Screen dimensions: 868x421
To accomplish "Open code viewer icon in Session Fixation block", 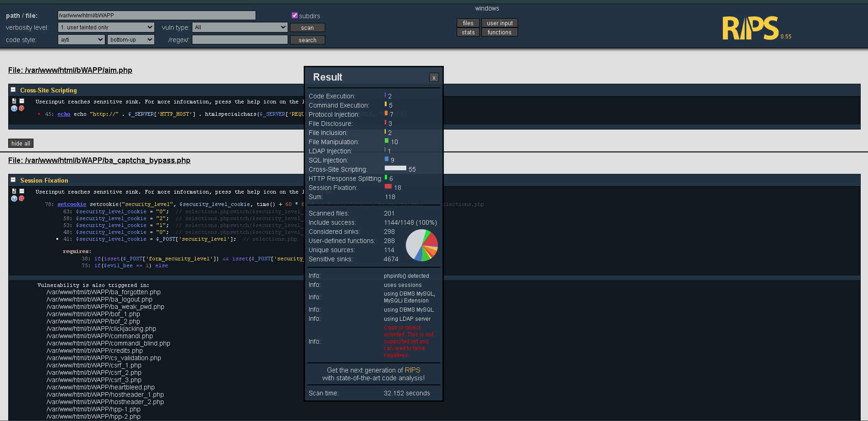I will 14,191.
